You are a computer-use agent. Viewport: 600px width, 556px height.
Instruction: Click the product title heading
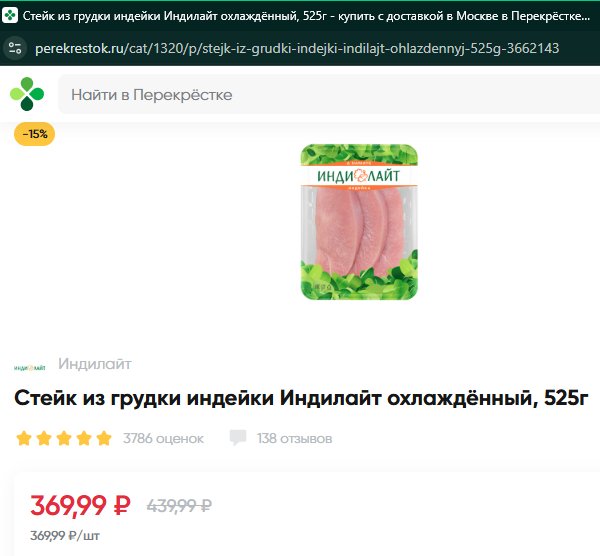click(301, 398)
